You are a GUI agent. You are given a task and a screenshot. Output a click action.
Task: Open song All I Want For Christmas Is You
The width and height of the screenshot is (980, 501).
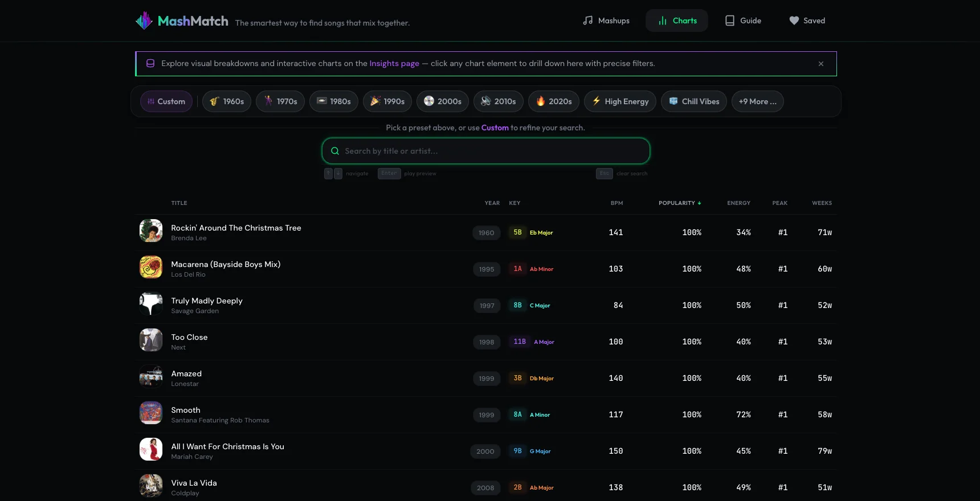pyautogui.click(x=227, y=446)
